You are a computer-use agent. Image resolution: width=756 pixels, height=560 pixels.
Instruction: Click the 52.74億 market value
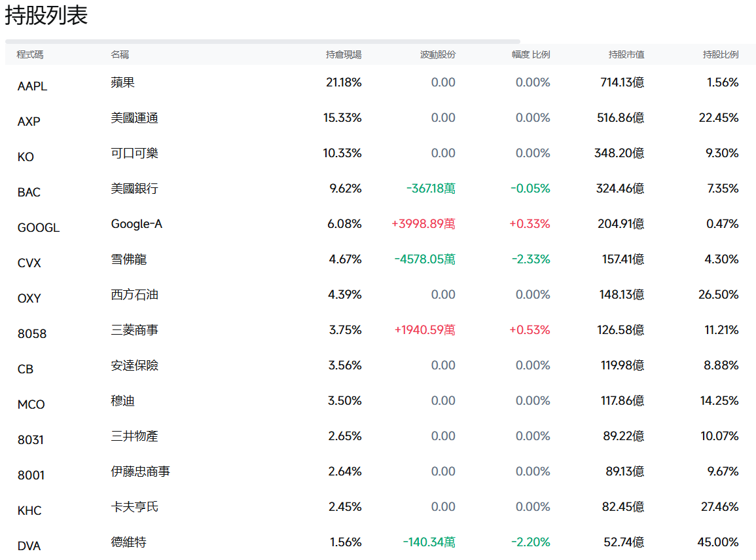point(624,542)
